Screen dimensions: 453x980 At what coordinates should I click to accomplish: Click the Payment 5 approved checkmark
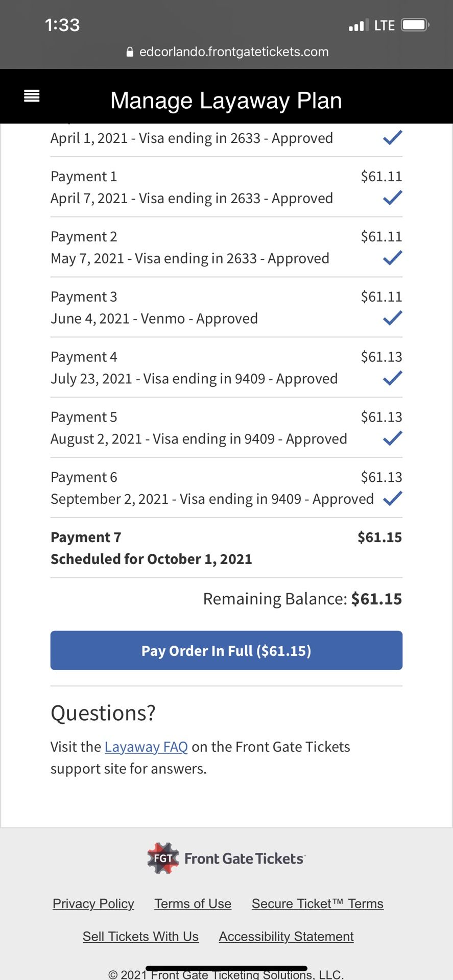[x=392, y=439]
